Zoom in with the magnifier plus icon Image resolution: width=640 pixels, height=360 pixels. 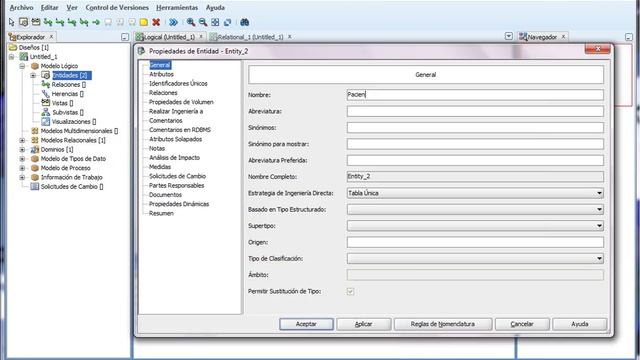pyautogui.click(x=191, y=22)
